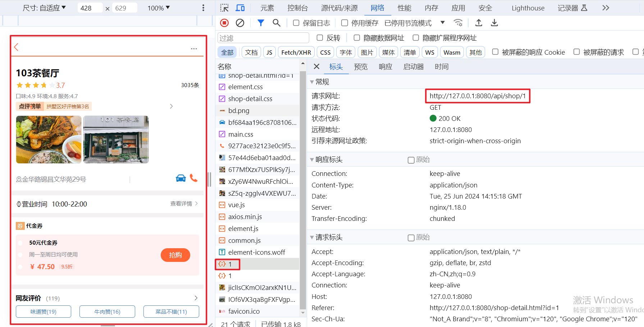The width and height of the screenshot is (644, 327).
Task: Open 查看详情 business hours link
Action: [181, 204]
